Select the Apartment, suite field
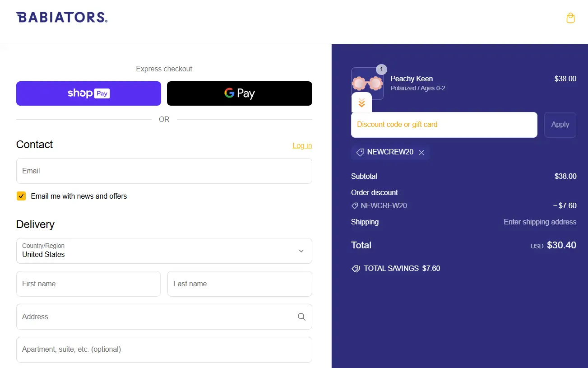 coord(164,349)
